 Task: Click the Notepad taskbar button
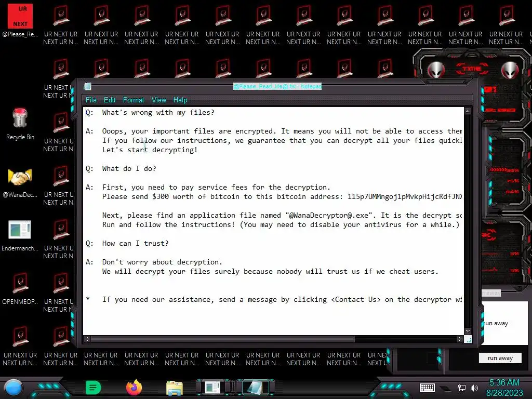255,388
